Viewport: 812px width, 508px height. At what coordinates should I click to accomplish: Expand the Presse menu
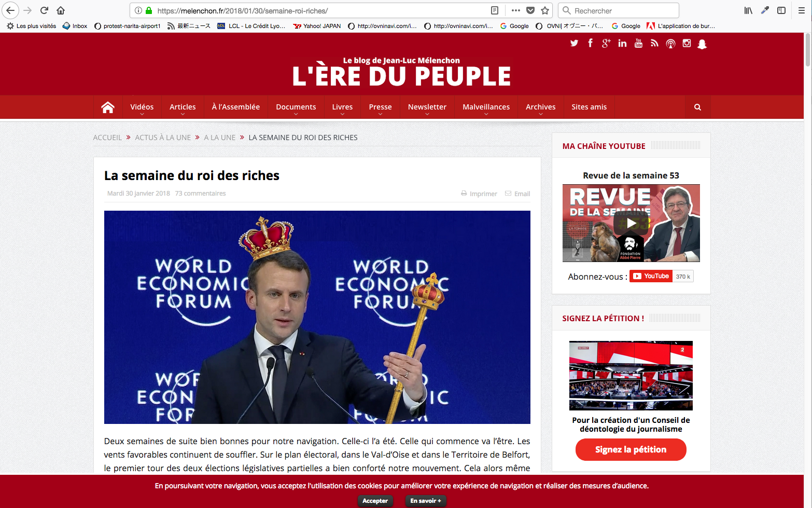(x=380, y=107)
